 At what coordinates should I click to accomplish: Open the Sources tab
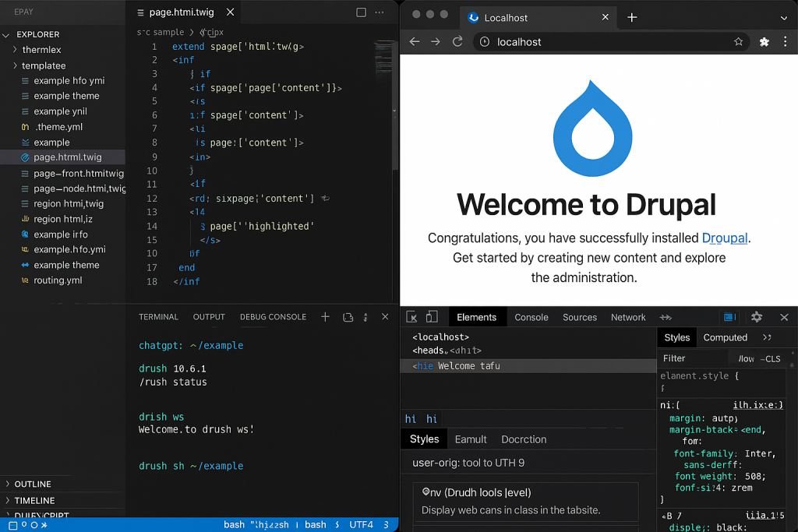[x=580, y=317]
